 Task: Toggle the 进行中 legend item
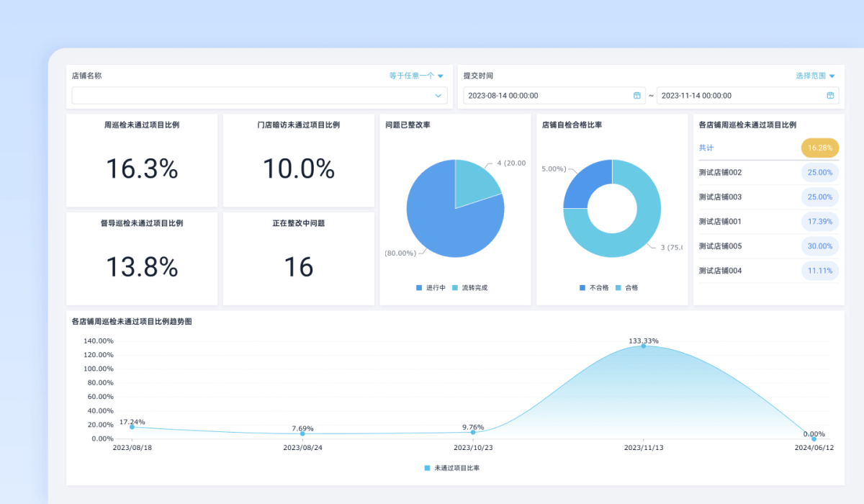pyautogui.click(x=431, y=287)
